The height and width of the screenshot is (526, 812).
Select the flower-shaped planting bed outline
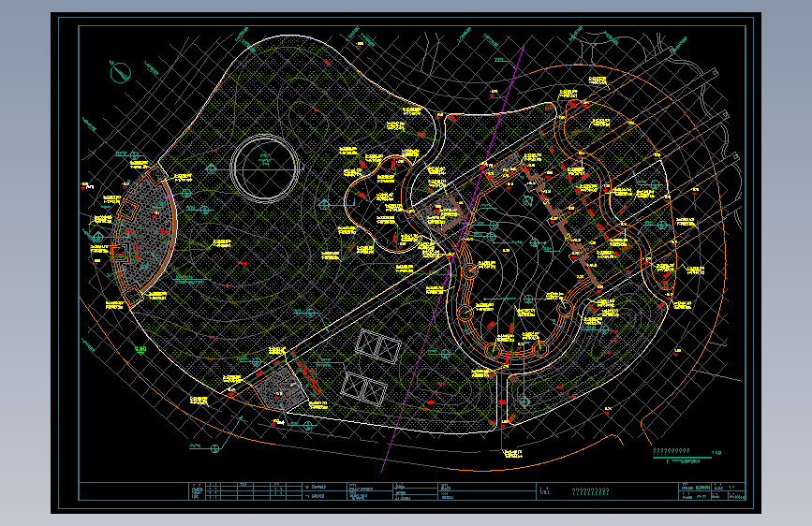point(384,202)
